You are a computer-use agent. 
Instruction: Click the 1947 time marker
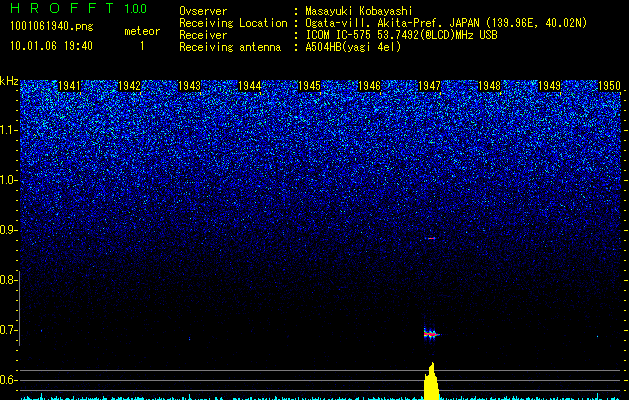coord(429,86)
